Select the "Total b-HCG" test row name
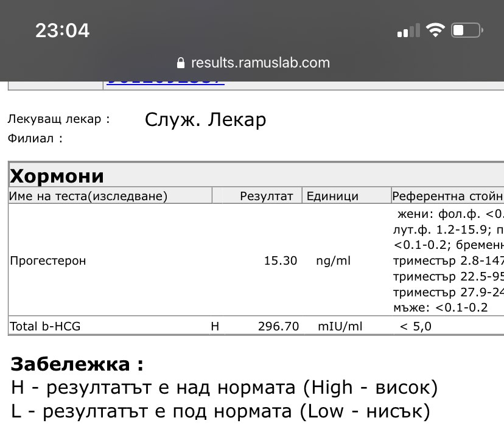 click(45, 326)
